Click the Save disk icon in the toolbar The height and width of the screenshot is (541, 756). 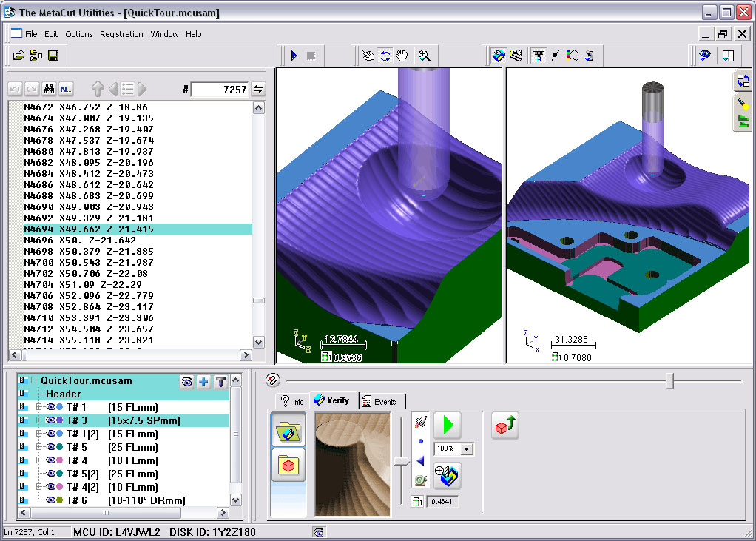pos(53,56)
